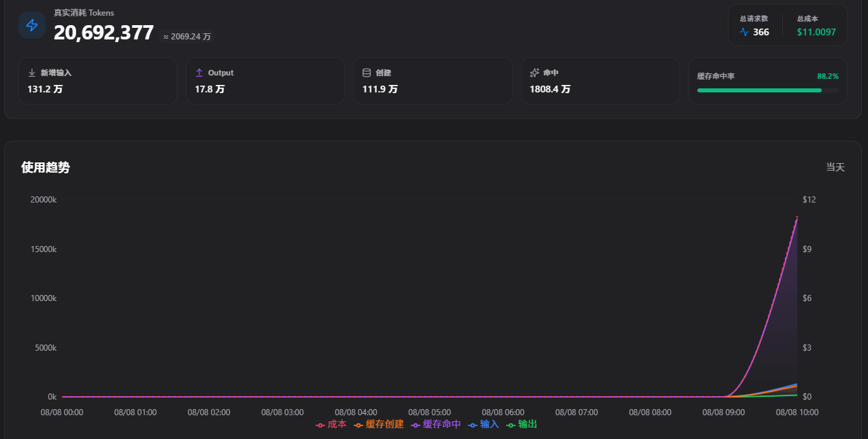Click the $6 right axis label
The image size is (868, 439).
coord(807,298)
